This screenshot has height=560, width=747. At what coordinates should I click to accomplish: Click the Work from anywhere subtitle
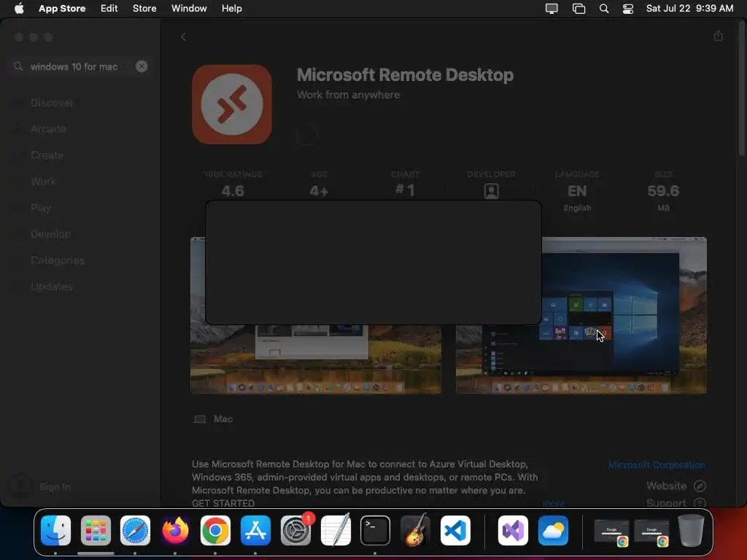tap(348, 95)
